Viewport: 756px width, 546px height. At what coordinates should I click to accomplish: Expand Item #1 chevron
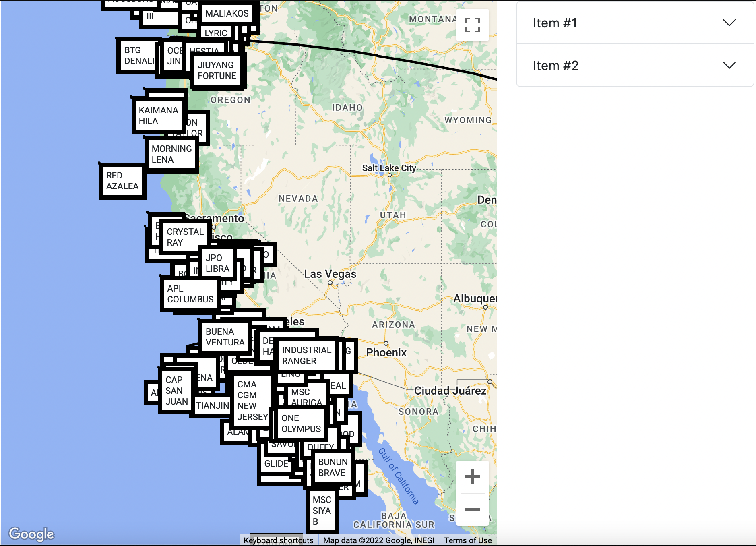[729, 23]
